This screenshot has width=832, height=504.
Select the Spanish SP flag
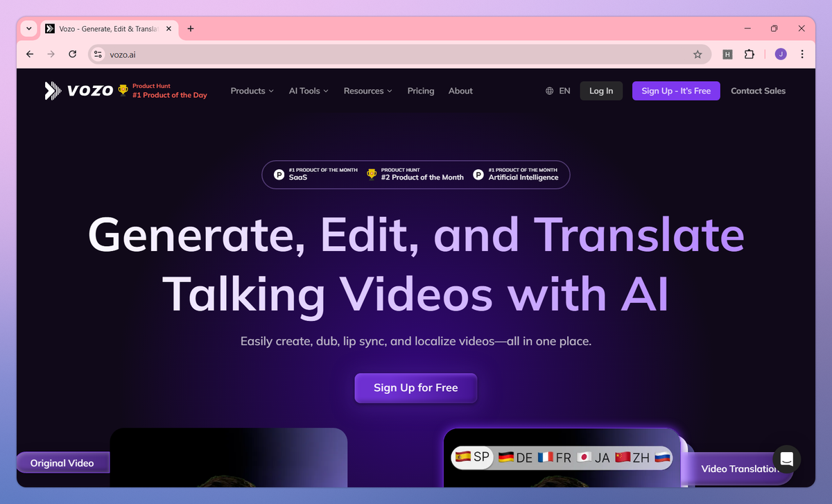pyautogui.click(x=473, y=458)
